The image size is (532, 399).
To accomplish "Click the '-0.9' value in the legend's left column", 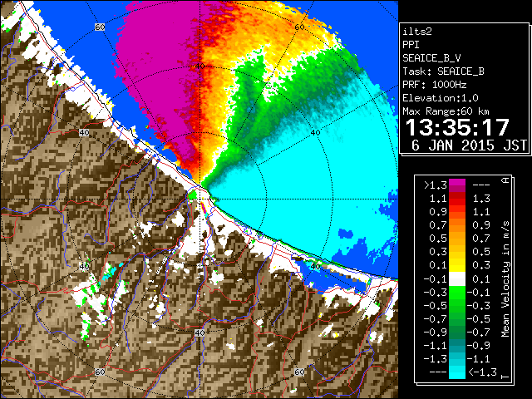I will 436,332.
